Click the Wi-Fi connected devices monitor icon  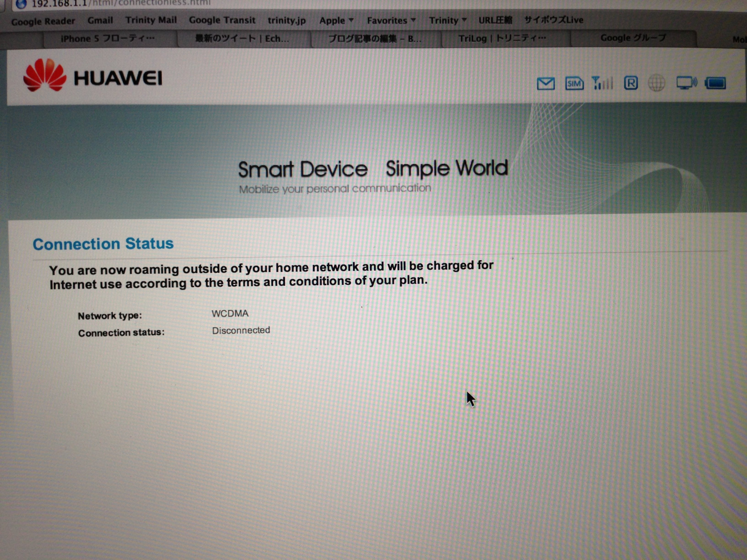coord(686,83)
